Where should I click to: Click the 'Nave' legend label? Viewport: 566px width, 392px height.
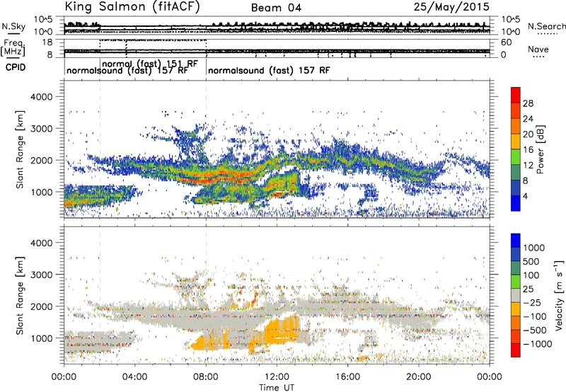tap(538, 50)
